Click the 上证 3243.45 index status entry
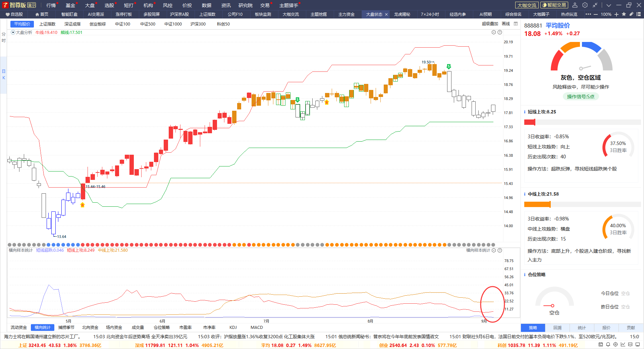 point(60,345)
